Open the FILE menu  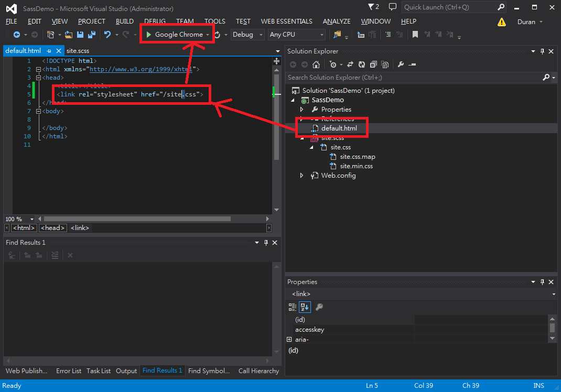coord(12,21)
